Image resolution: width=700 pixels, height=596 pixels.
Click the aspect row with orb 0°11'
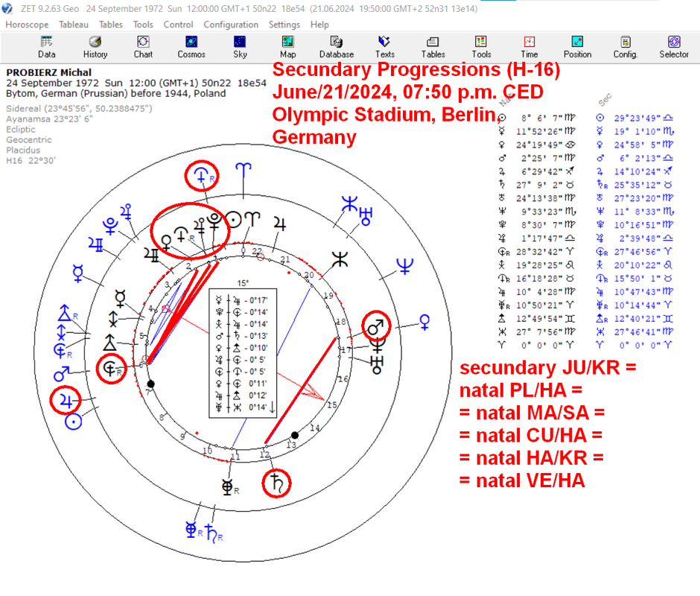pos(242,384)
